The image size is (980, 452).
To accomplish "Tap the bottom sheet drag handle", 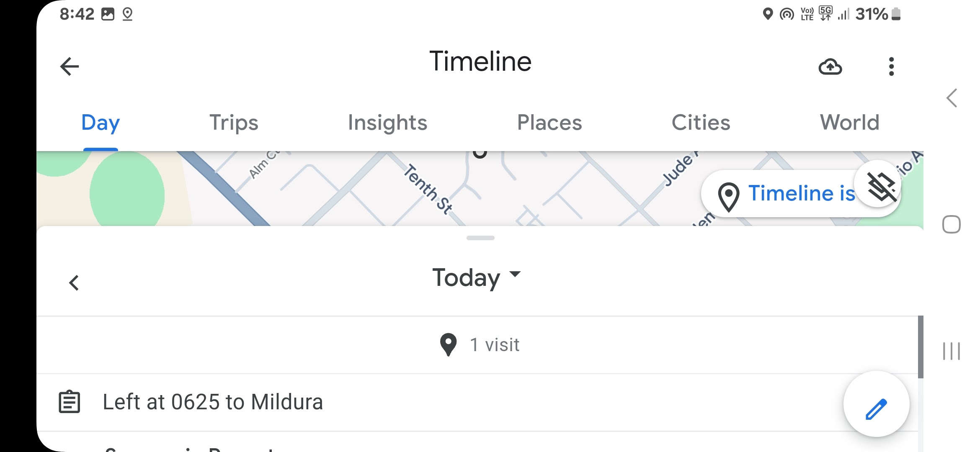I will pyautogui.click(x=480, y=239).
